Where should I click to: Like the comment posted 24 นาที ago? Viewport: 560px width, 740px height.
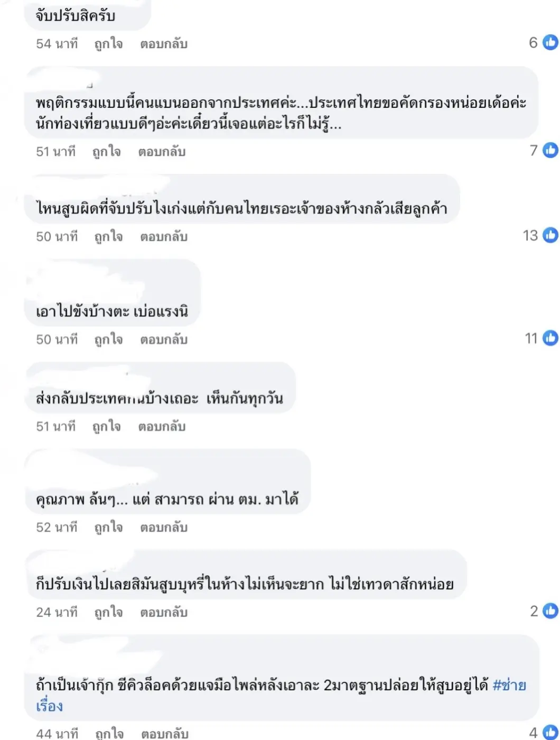(x=108, y=612)
